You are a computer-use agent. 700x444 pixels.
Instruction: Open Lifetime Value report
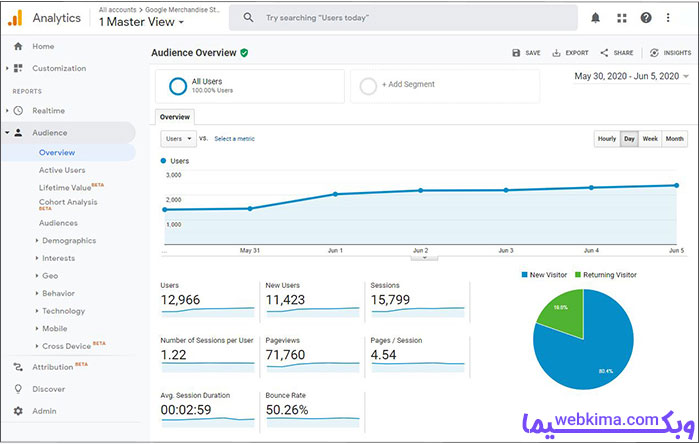point(65,187)
